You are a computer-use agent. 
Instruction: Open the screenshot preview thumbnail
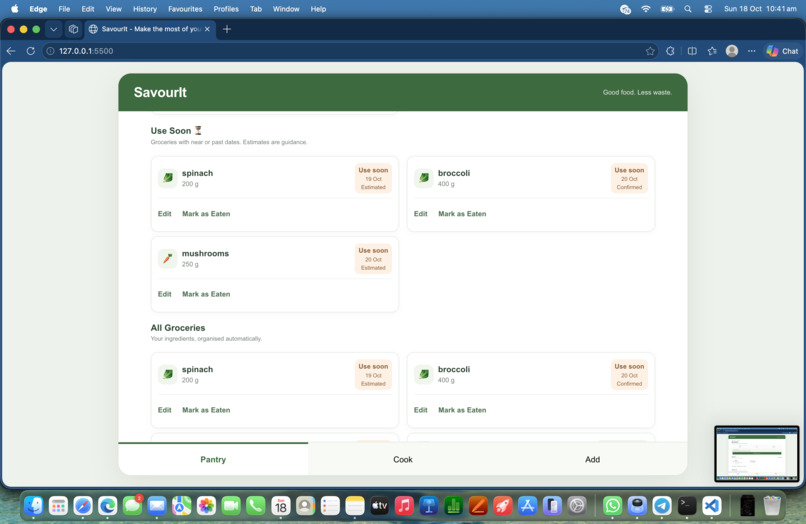click(x=757, y=454)
